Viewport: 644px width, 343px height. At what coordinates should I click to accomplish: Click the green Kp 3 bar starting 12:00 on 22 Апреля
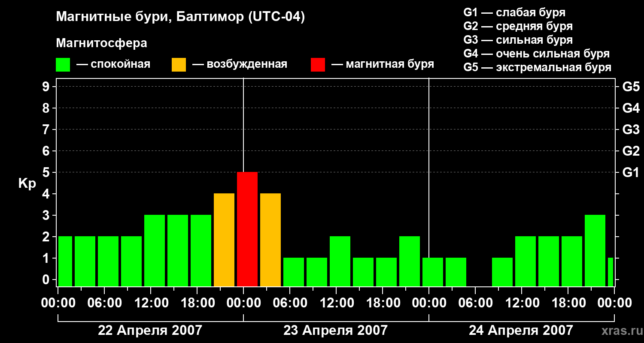coord(155,251)
